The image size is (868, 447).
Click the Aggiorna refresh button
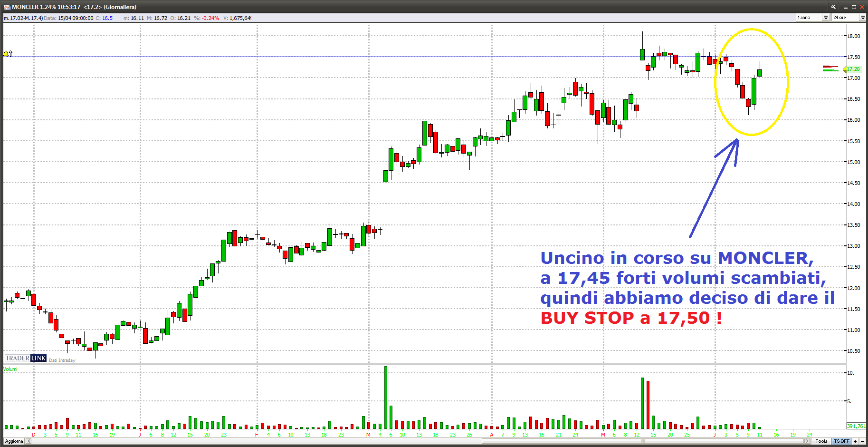pos(14,441)
